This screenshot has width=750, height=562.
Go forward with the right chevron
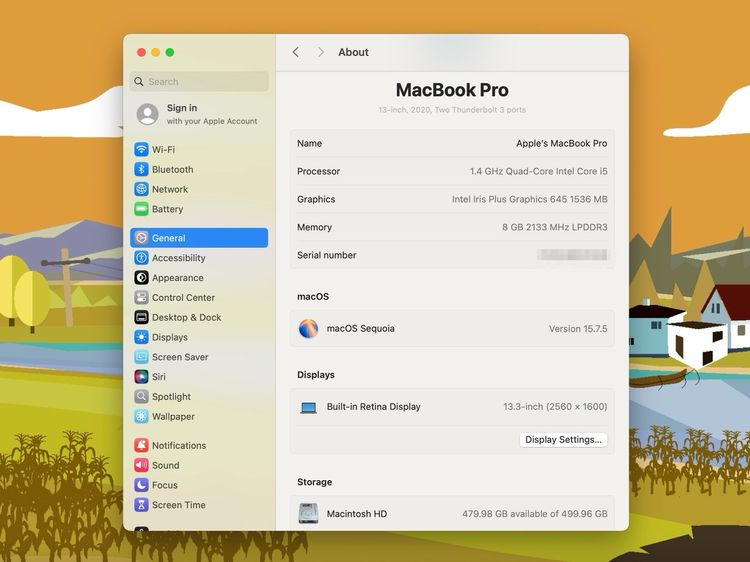coord(321,52)
